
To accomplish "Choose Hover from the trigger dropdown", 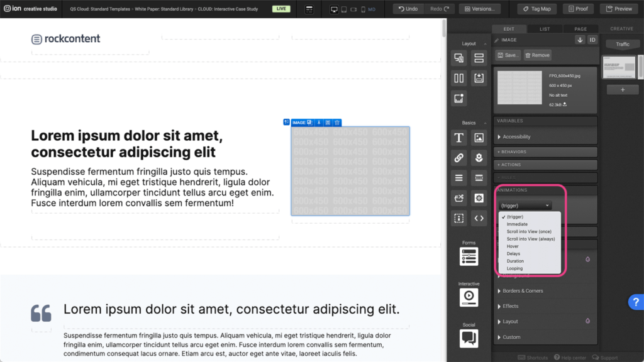I will click(513, 246).
